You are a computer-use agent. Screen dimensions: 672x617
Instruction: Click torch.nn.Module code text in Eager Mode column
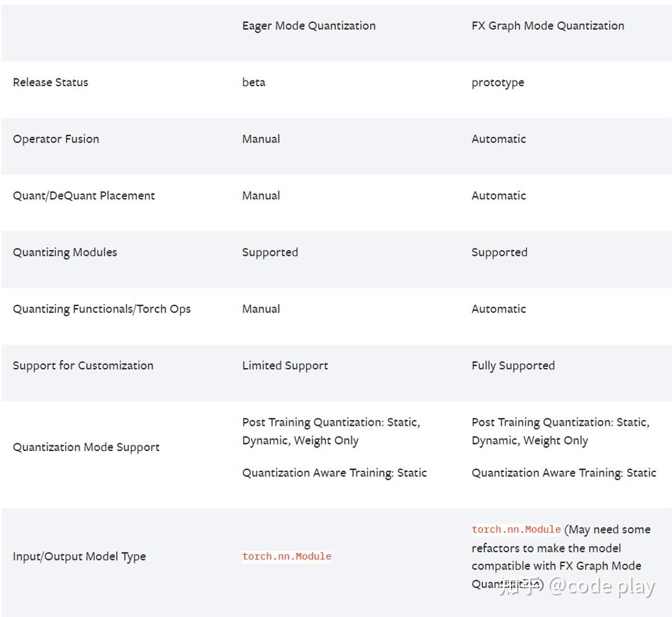coord(287,556)
